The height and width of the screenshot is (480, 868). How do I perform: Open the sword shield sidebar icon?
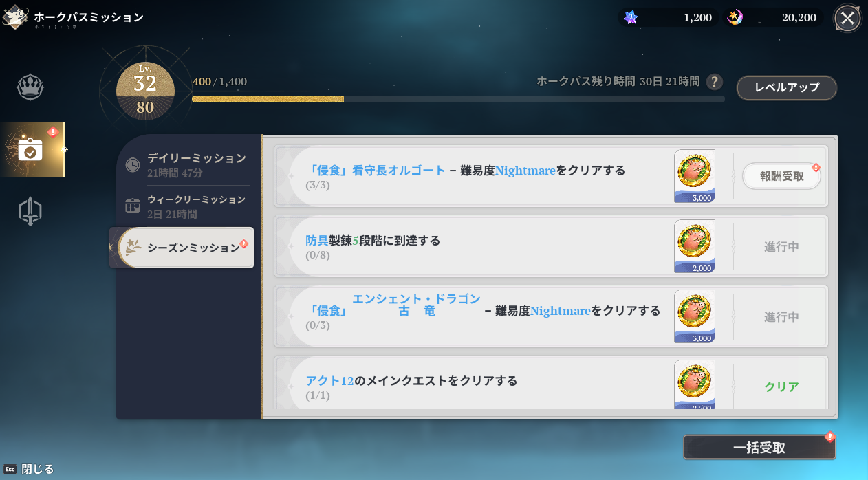point(30,211)
